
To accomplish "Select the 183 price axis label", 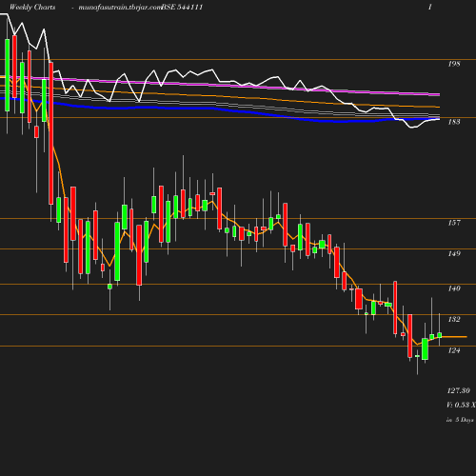I will [x=454, y=122].
